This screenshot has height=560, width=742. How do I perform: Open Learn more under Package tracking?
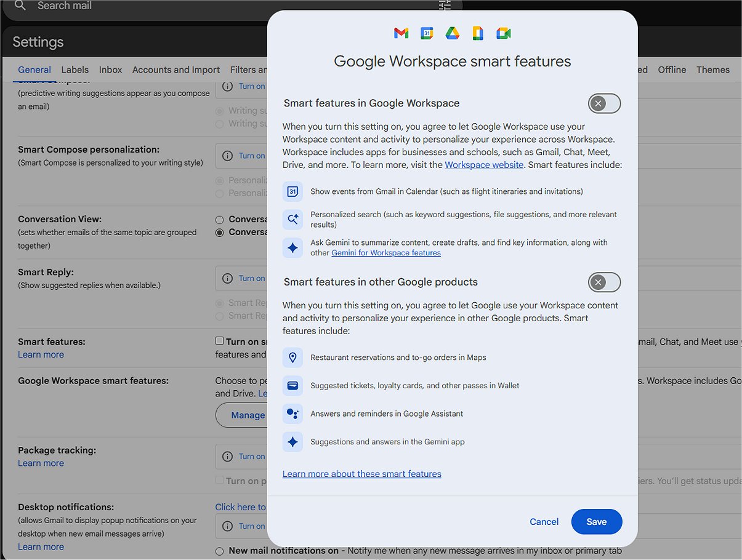(x=41, y=463)
